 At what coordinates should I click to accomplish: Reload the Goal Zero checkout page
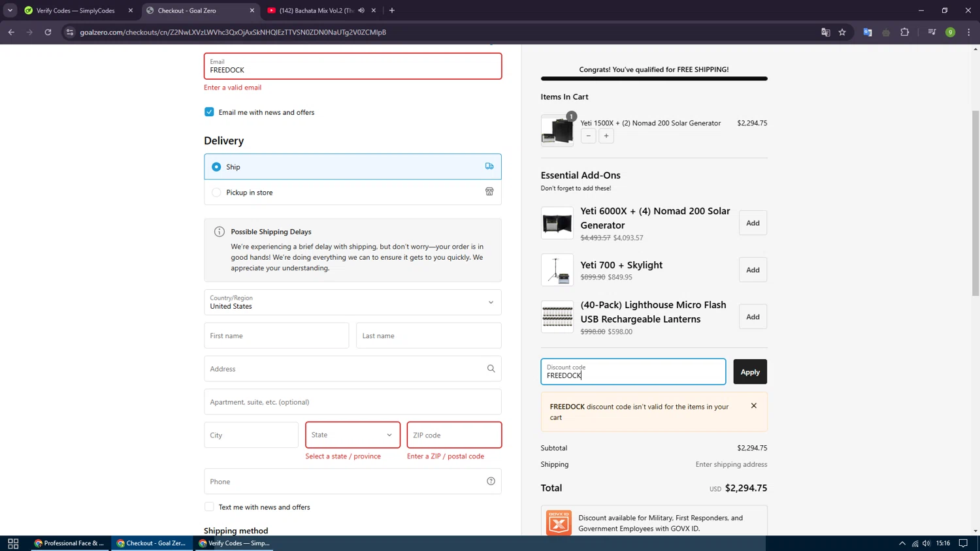pos(48,32)
